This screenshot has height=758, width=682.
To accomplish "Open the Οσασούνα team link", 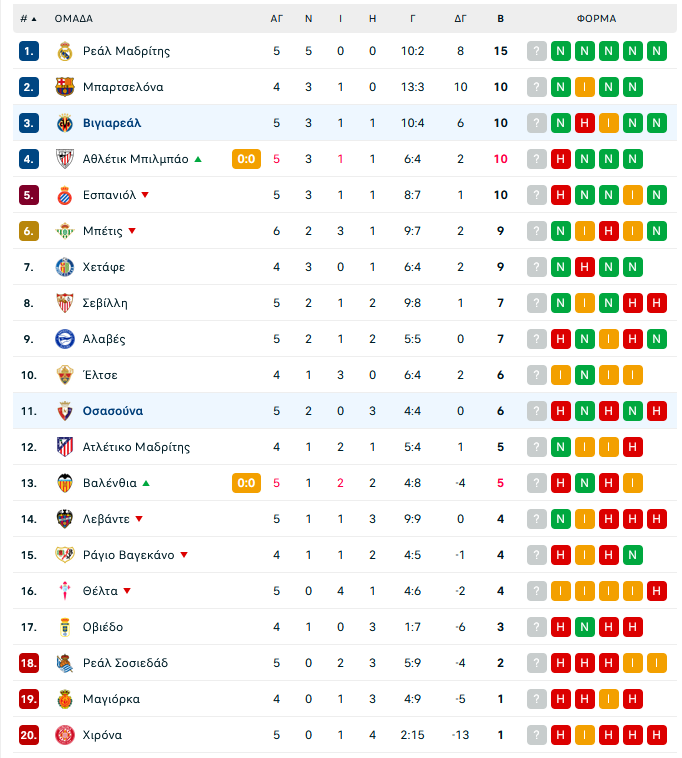I will pyautogui.click(x=113, y=411).
